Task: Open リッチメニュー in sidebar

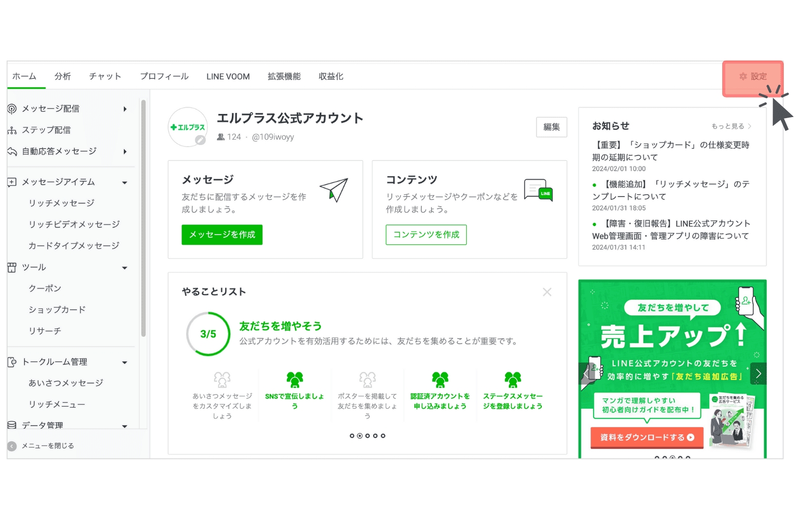Action: click(x=57, y=405)
